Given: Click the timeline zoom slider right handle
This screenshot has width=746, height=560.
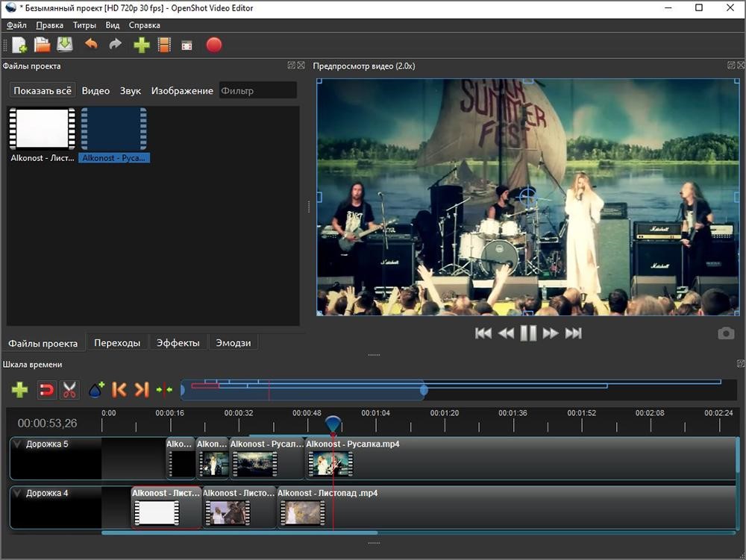Looking at the screenshot, I should pos(424,389).
